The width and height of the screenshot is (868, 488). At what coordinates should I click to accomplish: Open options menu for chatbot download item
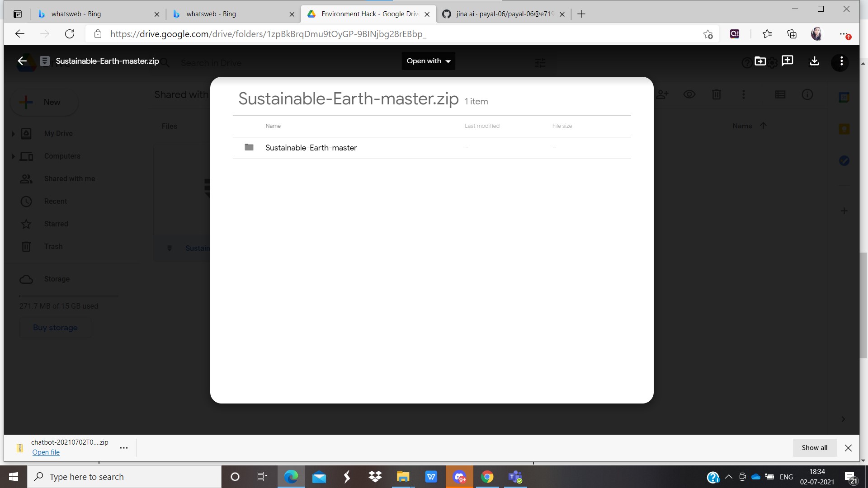[123, 448]
